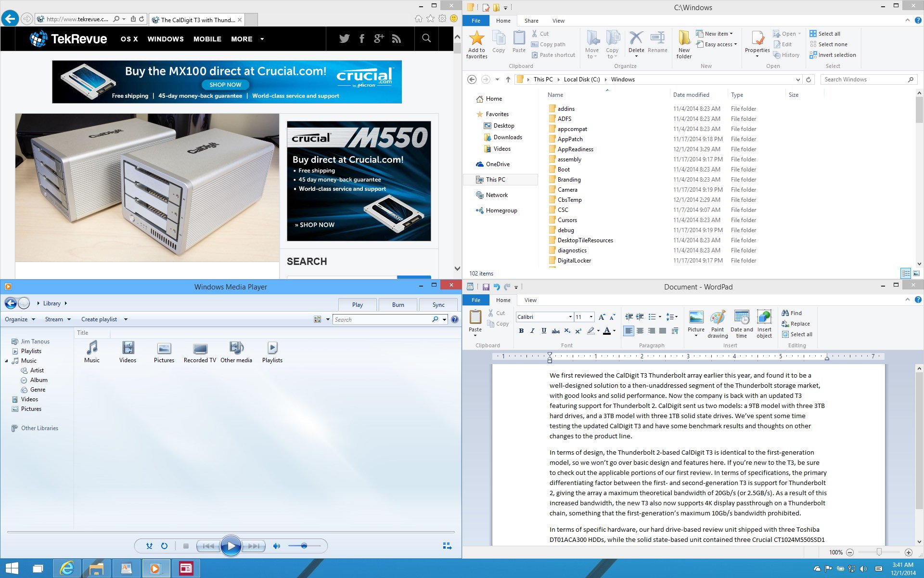Switch Explorer to large icons view

click(x=916, y=273)
